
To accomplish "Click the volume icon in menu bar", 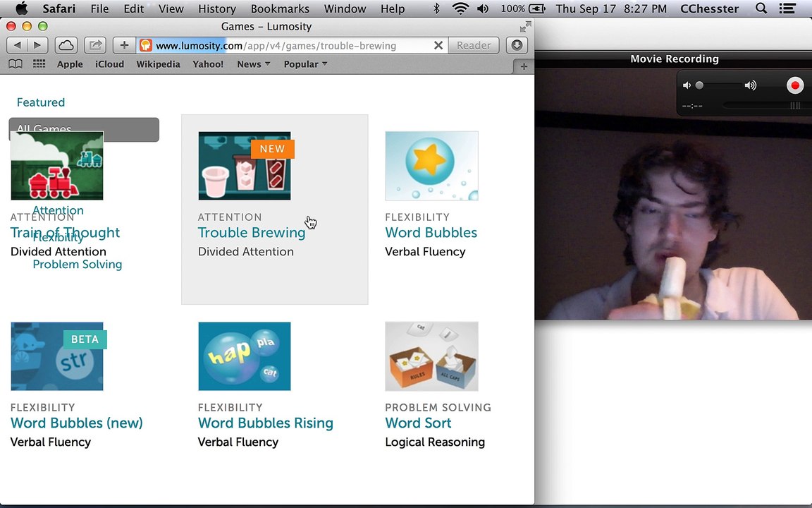I will (483, 8).
